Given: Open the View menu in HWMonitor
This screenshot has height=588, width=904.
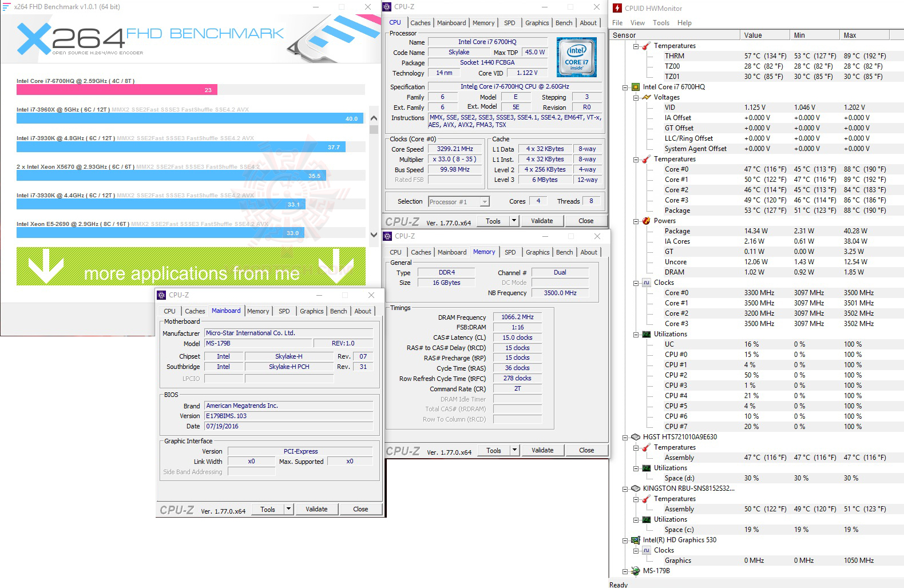Looking at the screenshot, I should (637, 23).
